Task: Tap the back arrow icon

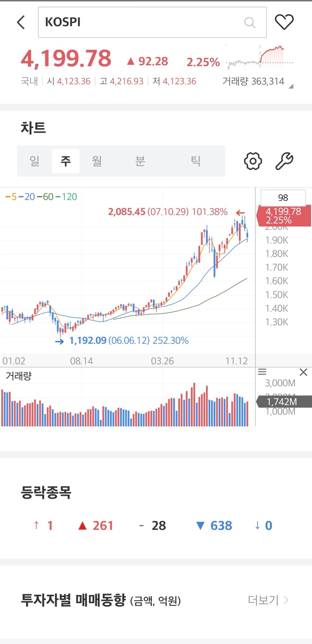Action: pyautogui.click(x=21, y=22)
